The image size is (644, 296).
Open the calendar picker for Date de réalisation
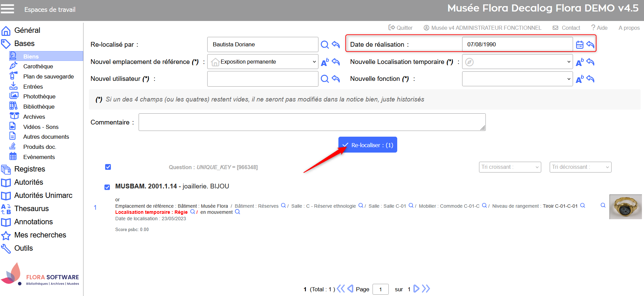[579, 45]
